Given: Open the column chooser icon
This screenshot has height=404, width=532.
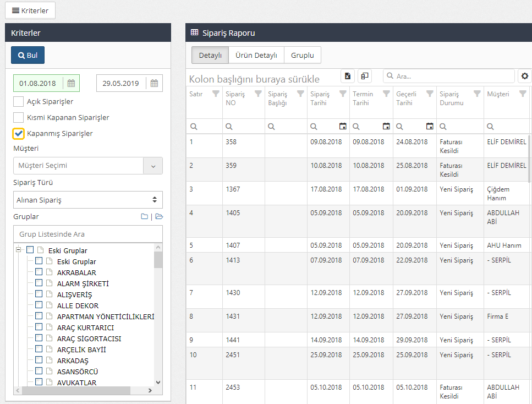Looking at the screenshot, I should tap(364, 76).
